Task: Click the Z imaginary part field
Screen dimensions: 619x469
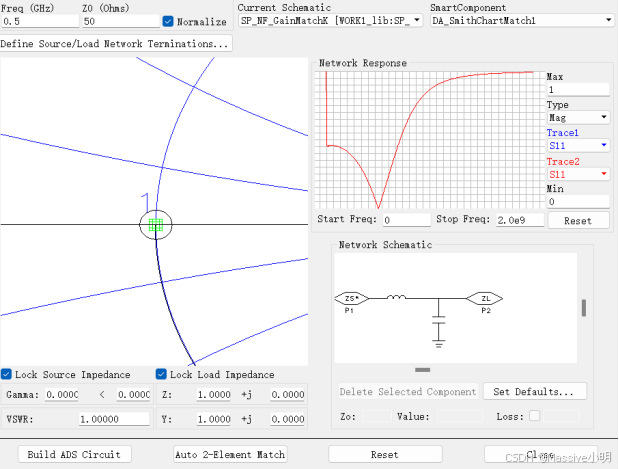Action: (x=287, y=394)
